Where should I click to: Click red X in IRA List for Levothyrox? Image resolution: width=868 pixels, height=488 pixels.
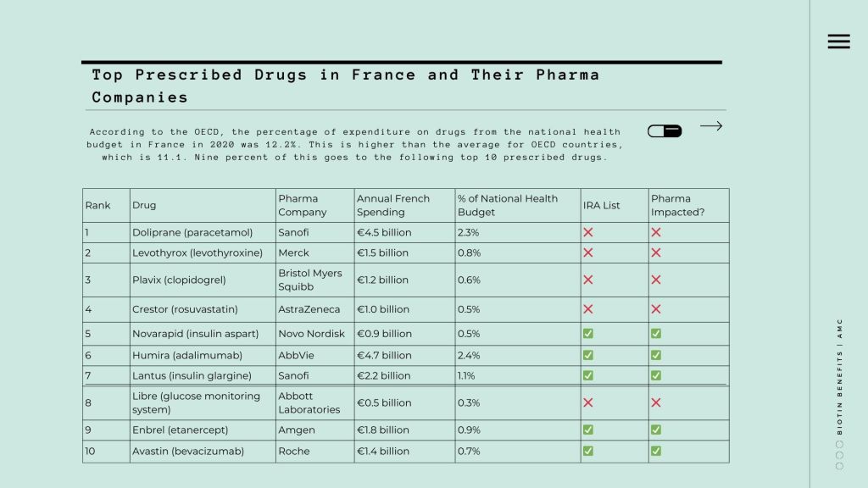pyautogui.click(x=588, y=252)
